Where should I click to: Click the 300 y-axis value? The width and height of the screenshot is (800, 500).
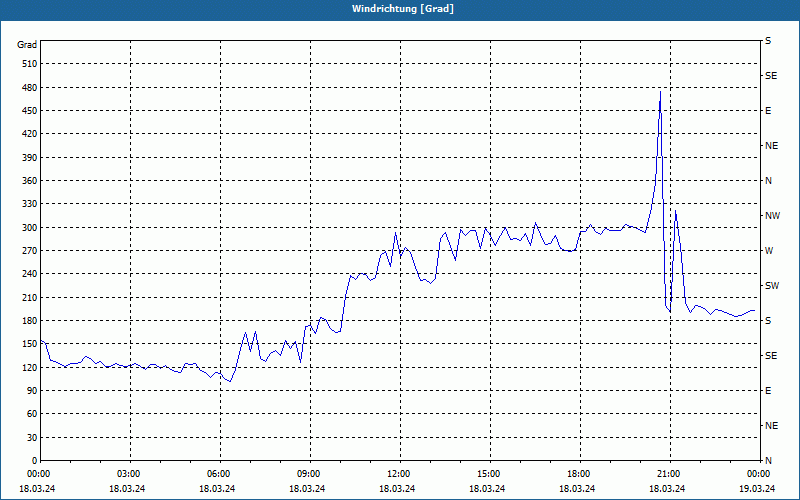pyautogui.click(x=30, y=227)
